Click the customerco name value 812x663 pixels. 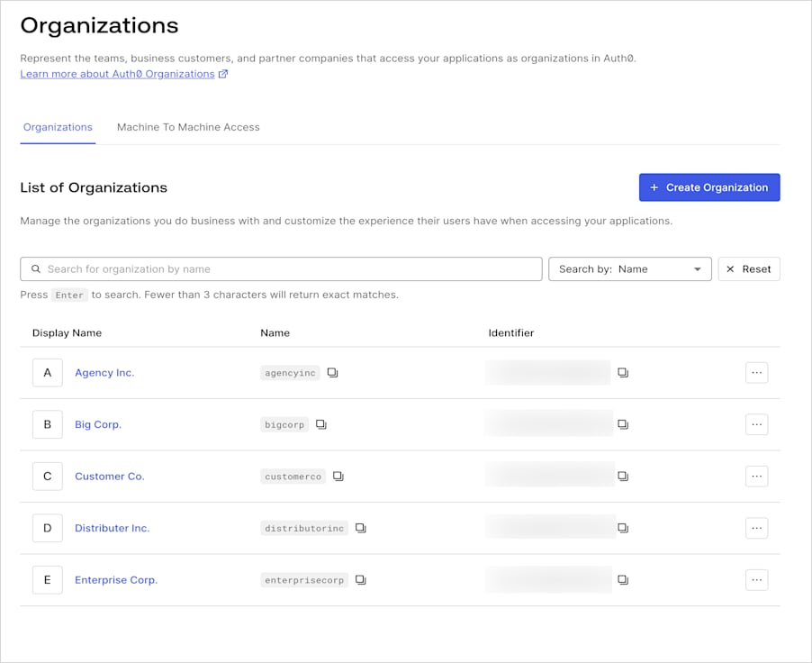293,477
